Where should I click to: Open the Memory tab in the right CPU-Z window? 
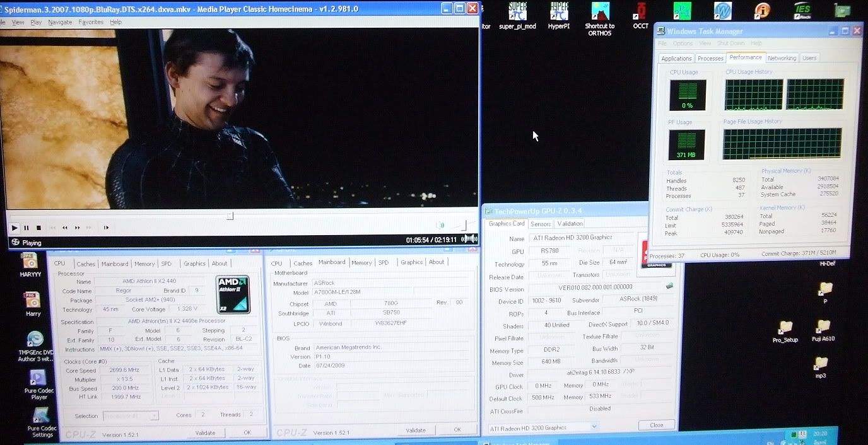coord(361,263)
